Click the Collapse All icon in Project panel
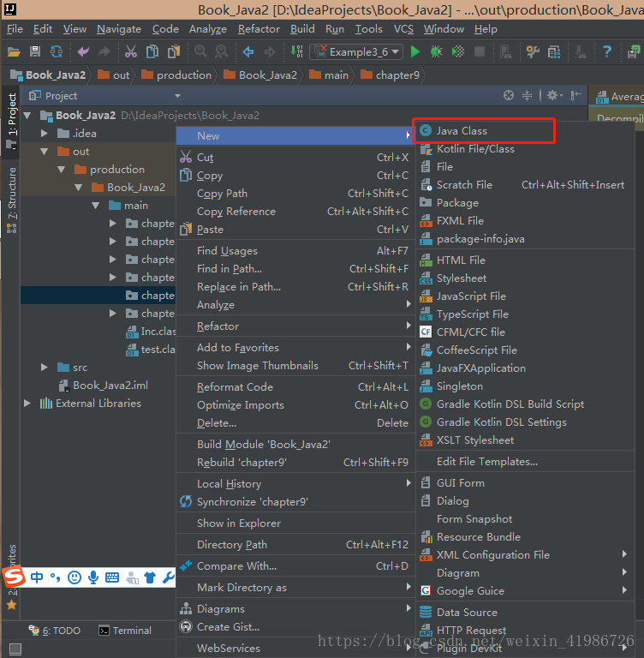This screenshot has width=644, height=658. [x=527, y=96]
